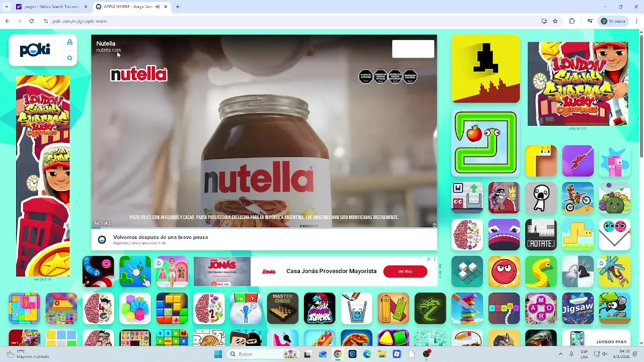Open the screaming white character game icon
644x362 pixels.
tap(541, 198)
